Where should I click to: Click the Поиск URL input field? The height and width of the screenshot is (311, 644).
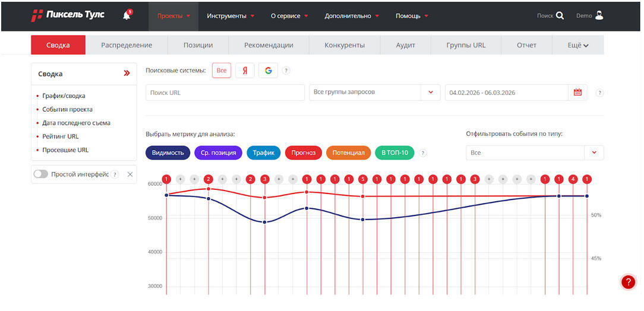[x=225, y=93]
